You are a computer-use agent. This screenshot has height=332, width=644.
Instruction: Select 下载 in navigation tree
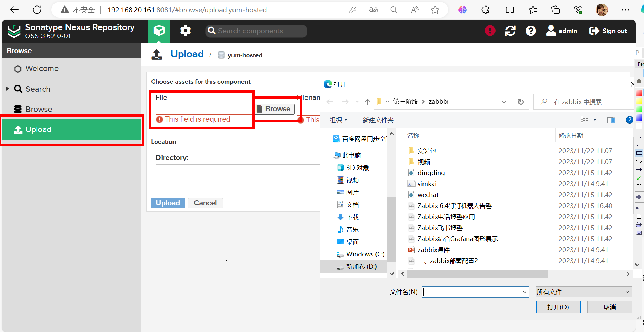[x=348, y=217]
